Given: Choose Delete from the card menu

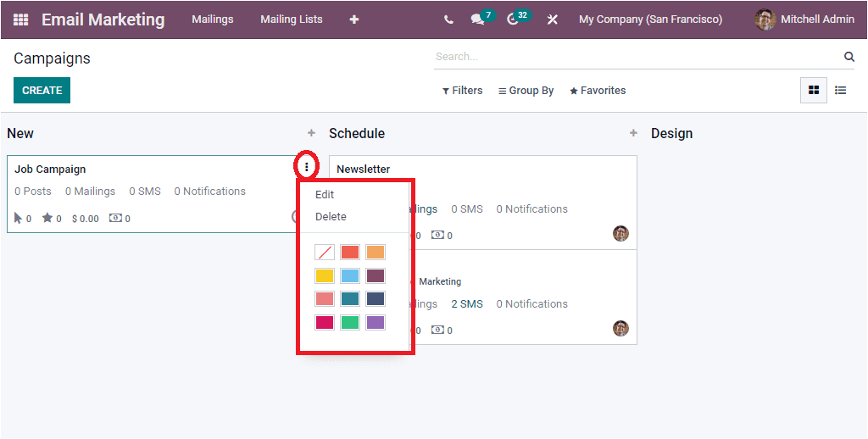Looking at the screenshot, I should click(x=331, y=217).
